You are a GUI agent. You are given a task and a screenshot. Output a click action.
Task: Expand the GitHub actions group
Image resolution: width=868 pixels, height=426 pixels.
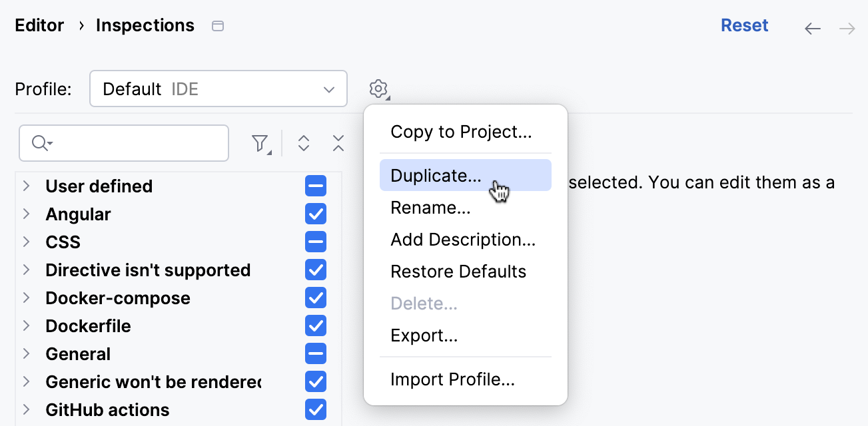(27, 409)
